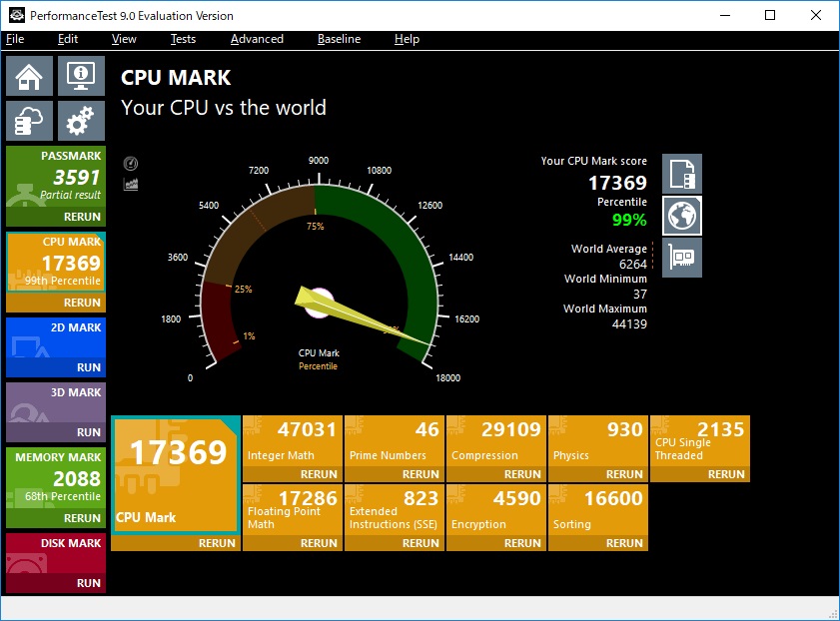Select the world globe comparison icon
The height and width of the screenshot is (621, 840).
(x=682, y=215)
